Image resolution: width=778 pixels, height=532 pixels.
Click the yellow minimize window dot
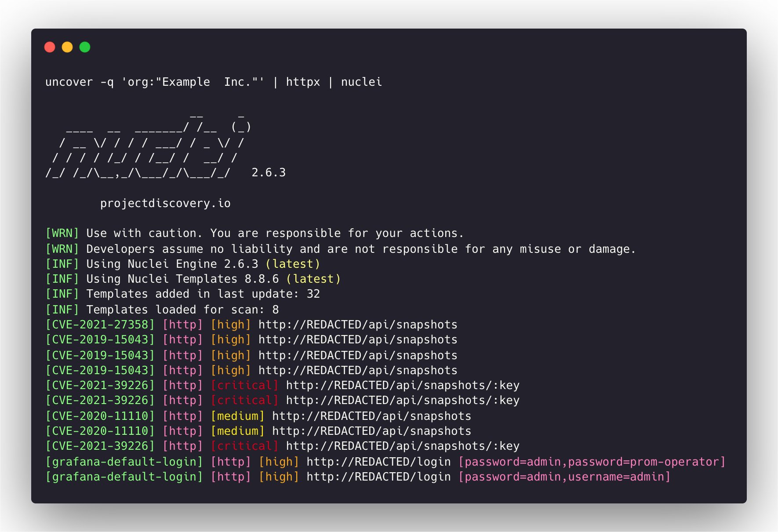(x=68, y=47)
